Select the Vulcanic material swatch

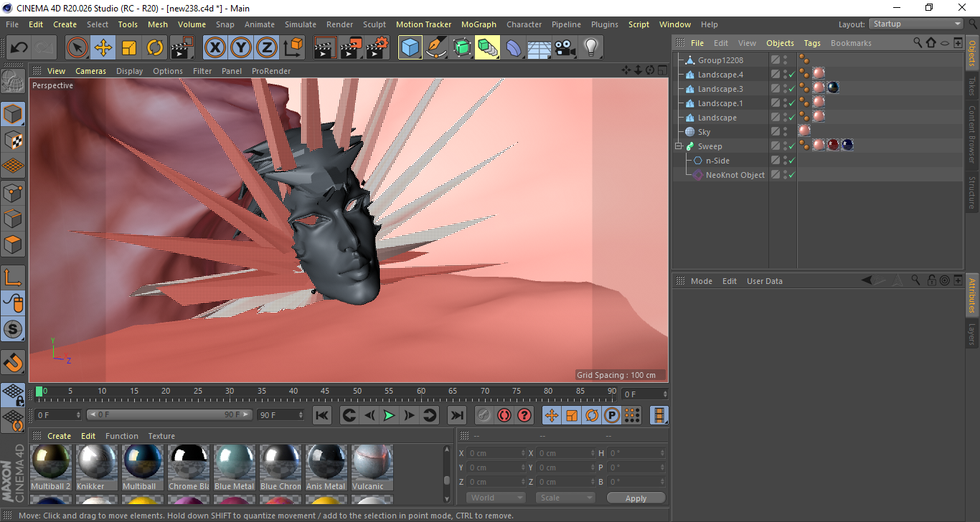click(372, 468)
